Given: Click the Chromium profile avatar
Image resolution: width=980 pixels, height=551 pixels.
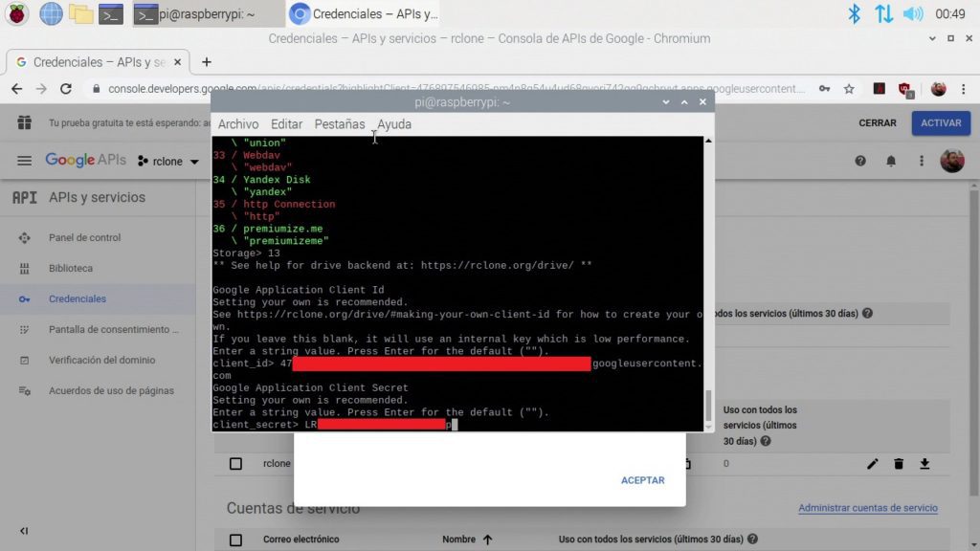Looking at the screenshot, I should pyautogui.click(x=938, y=89).
